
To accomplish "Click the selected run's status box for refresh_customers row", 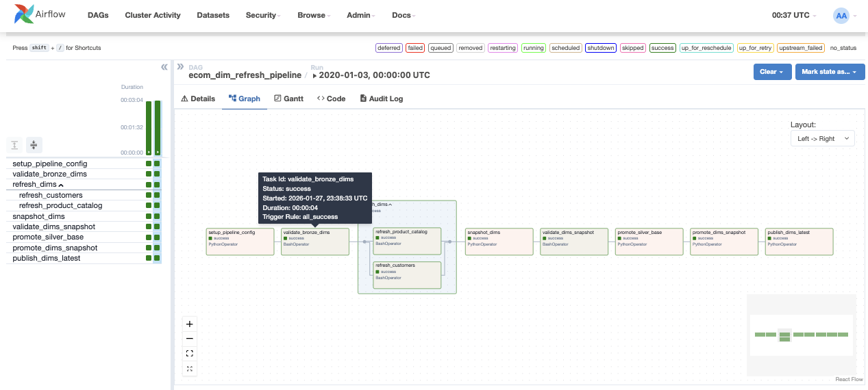I will 157,195.
